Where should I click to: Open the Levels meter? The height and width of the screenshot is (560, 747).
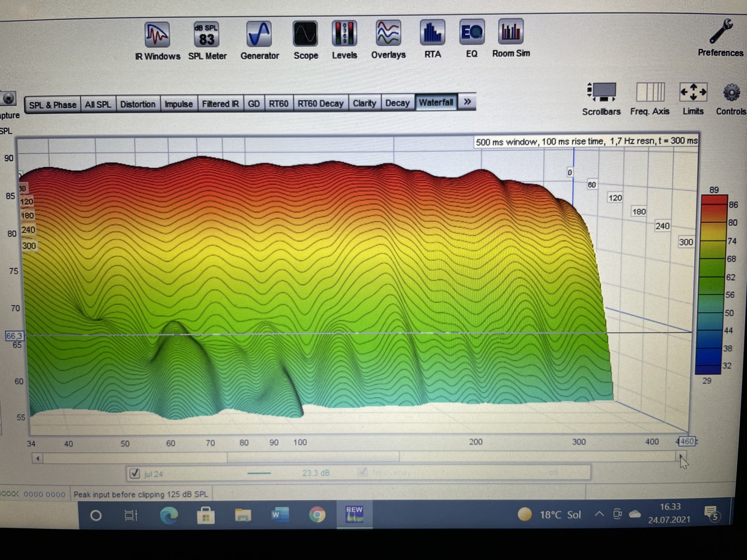[x=344, y=34]
